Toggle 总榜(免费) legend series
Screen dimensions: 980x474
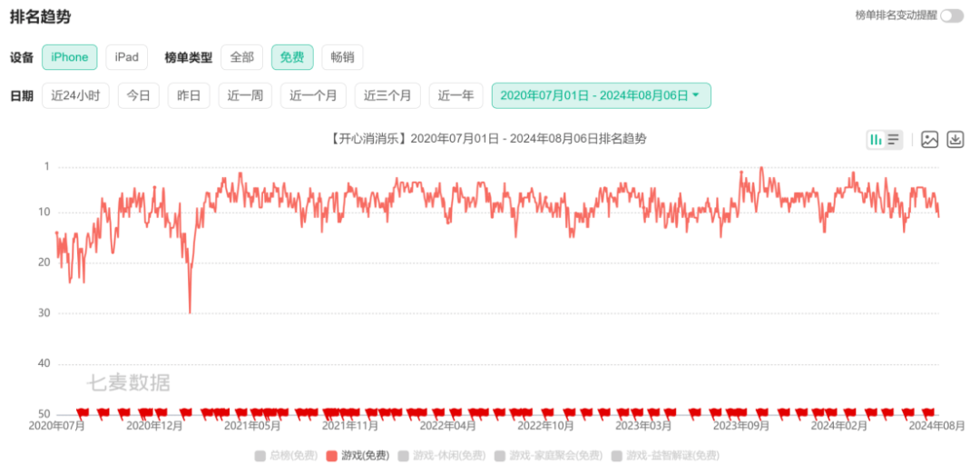pyautogui.click(x=285, y=456)
